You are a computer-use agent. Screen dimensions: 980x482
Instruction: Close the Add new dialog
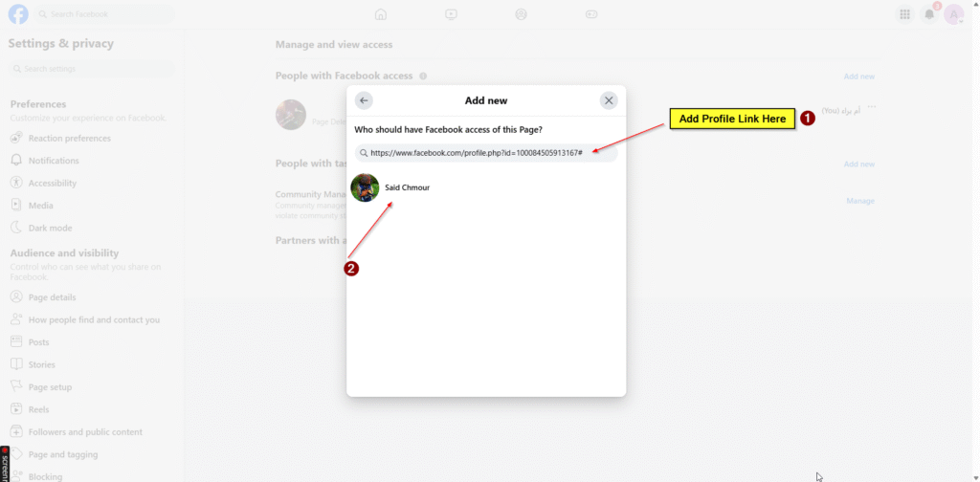[609, 100]
